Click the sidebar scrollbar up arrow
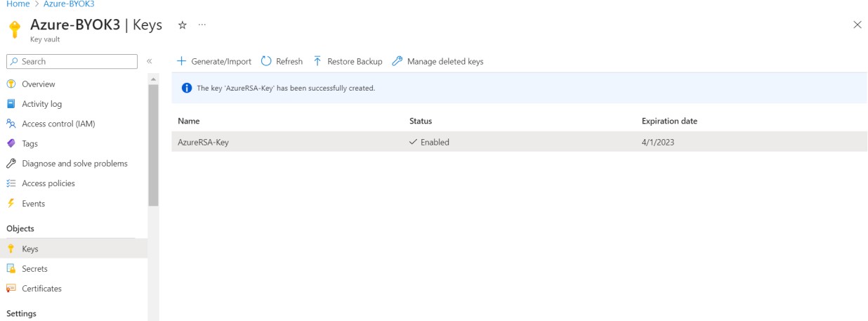Screen dimensions: 868x321 tap(153, 79)
